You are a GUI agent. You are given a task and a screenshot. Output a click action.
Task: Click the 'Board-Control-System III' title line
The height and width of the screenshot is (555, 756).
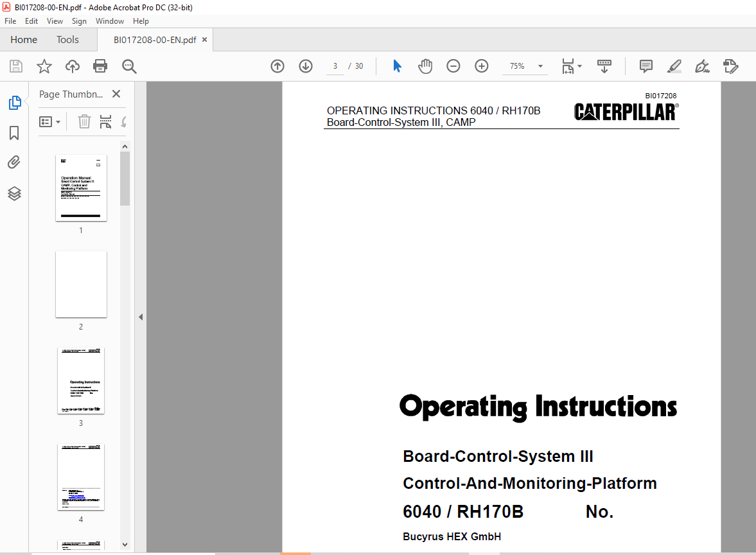498,456
